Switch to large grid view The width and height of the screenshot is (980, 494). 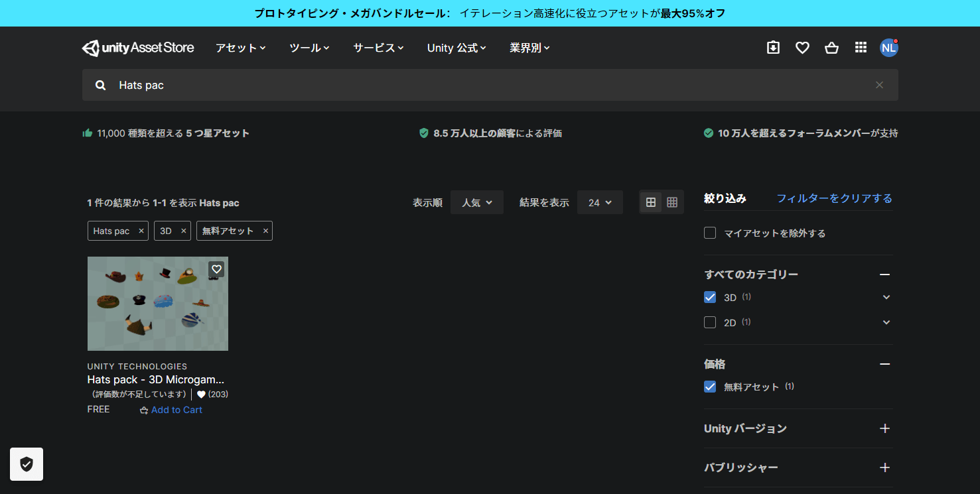[651, 202]
